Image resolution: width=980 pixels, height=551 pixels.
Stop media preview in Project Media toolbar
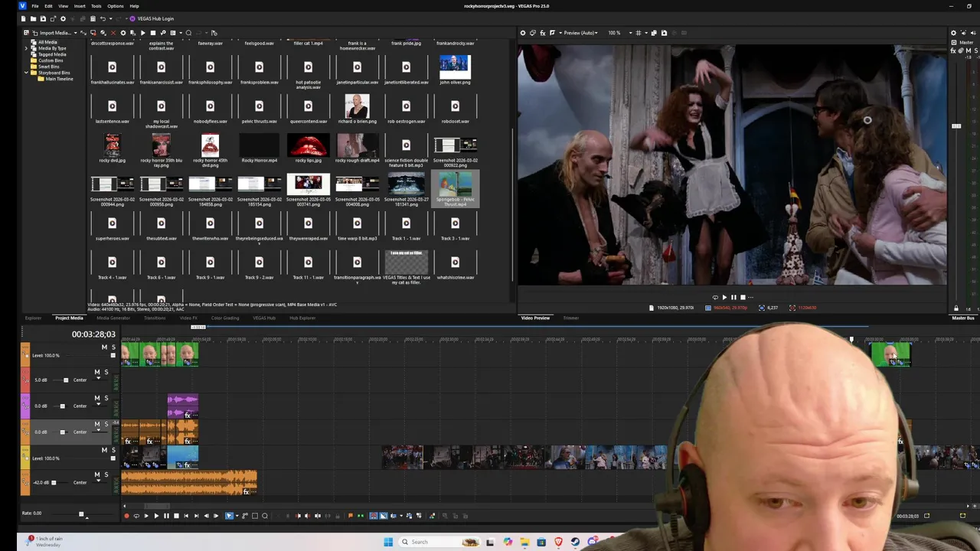pos(152,33)
